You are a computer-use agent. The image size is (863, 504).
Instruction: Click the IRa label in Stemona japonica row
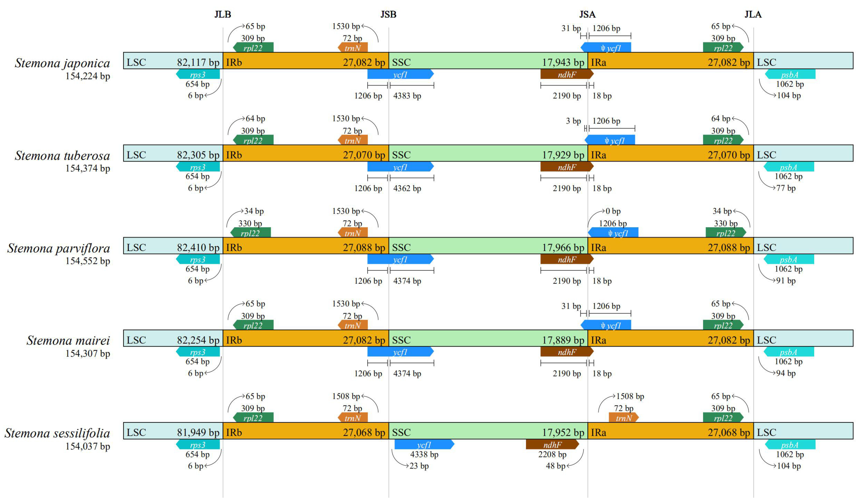point(598,62)
